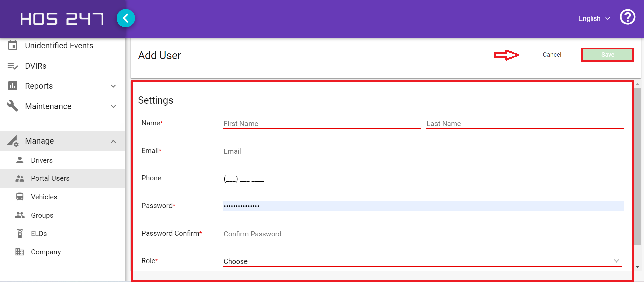The height and width of the screenshot is (282, 644).
Task: Click the DVIRs checklist icon
Action: tap(13, 66)
